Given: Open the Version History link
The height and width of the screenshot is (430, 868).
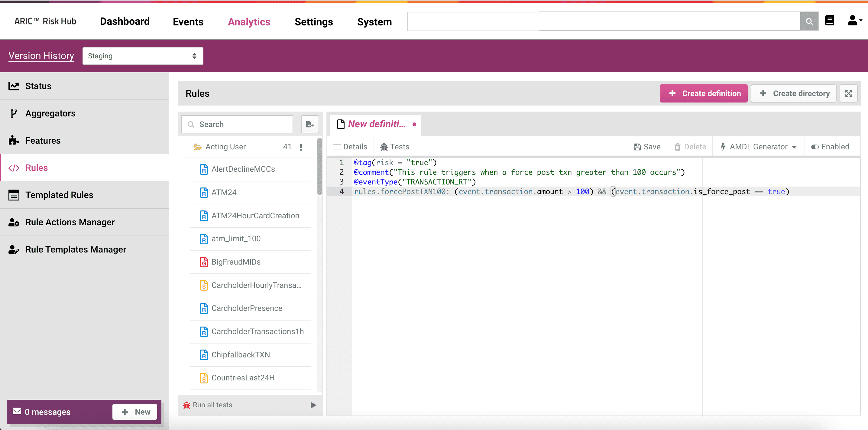Looking at the screenshot, I should (x=41, y=56).
